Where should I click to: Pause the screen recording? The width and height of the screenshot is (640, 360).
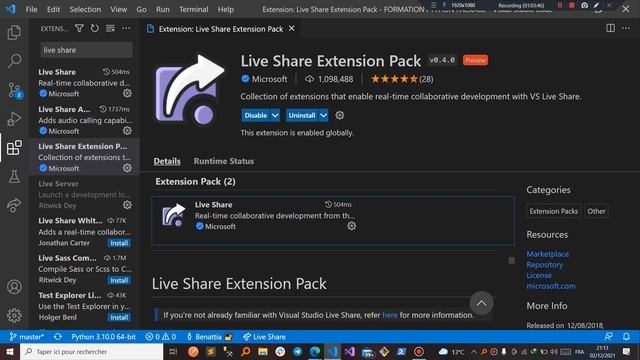tap(560, 5)
